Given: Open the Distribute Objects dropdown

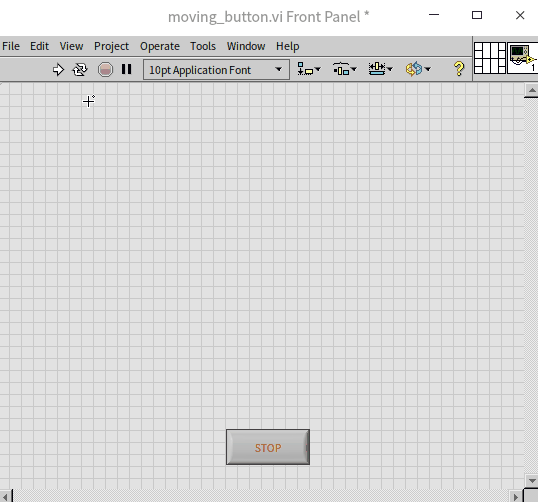Looking at the screenshot, I should (345, 69).
